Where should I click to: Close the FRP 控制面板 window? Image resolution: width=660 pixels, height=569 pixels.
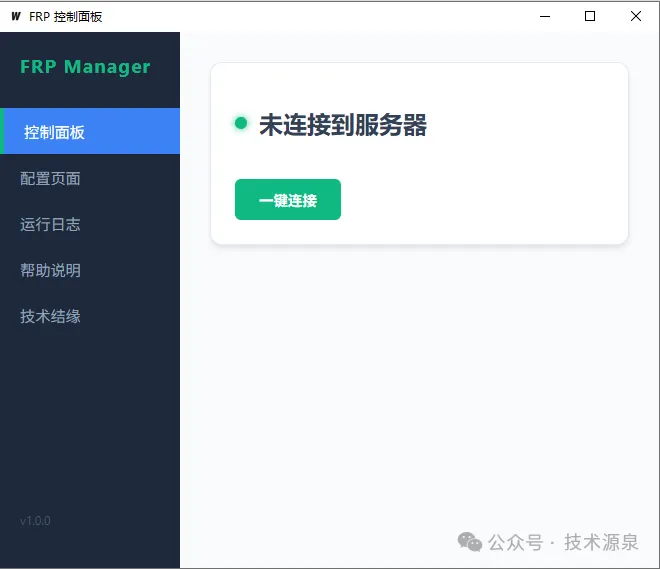tap(636, 16)
